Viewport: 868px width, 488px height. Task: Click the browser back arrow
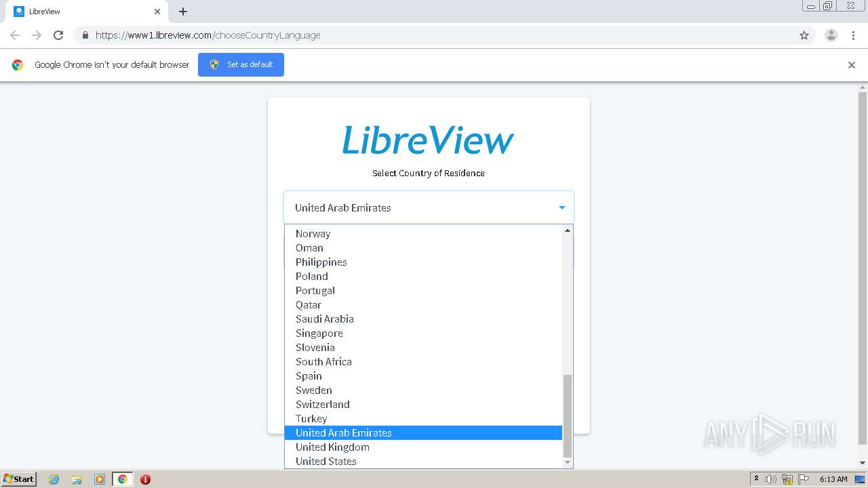[15, 35]
